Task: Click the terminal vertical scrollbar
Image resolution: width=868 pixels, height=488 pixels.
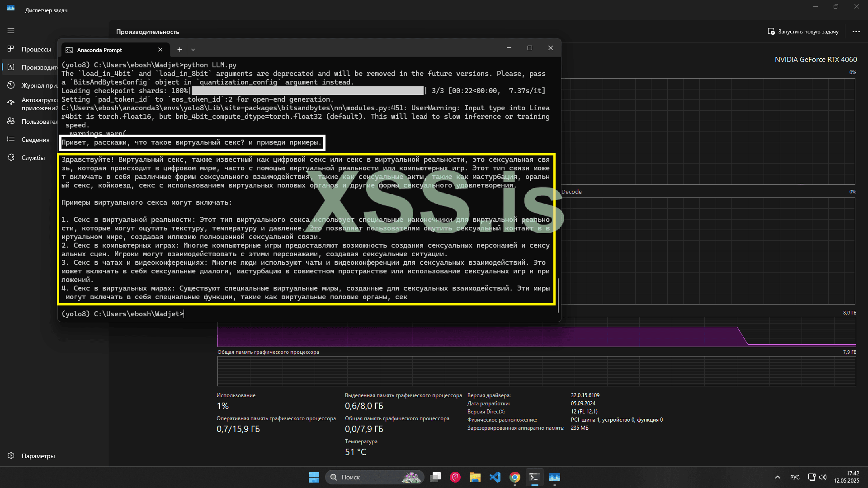Action: [558, 295]
